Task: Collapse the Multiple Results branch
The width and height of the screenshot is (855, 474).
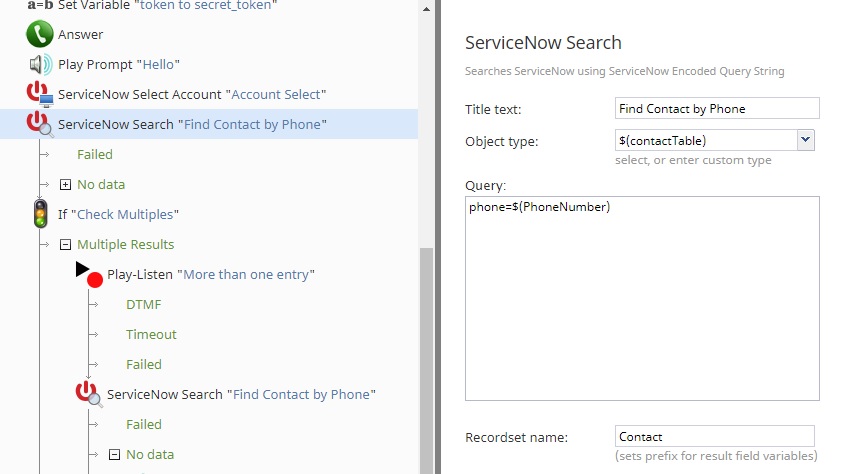Action: tap(65, 244)
